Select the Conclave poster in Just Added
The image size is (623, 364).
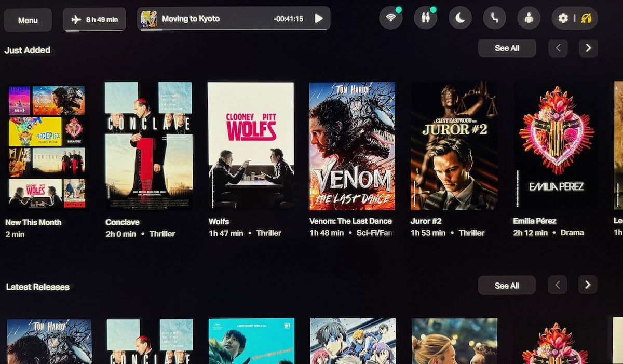click(148, 145)
